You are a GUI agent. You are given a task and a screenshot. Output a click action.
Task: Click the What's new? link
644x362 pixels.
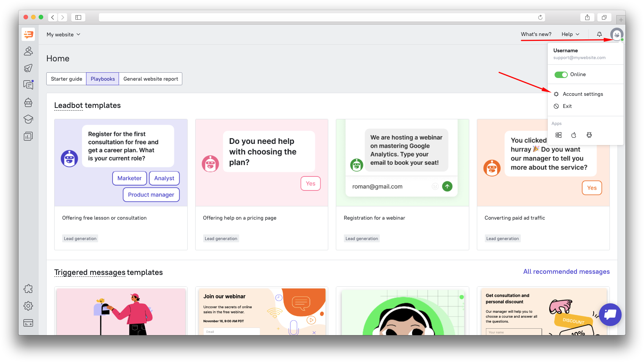coord(536,34)
